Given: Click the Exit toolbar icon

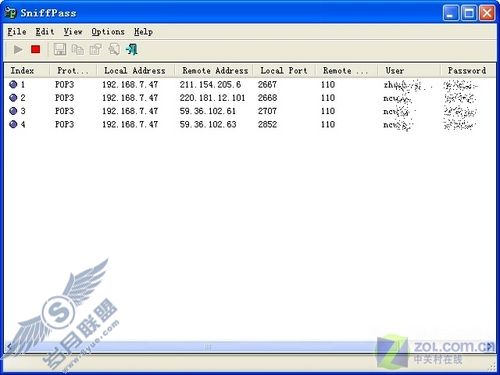Looking at the screenshot, I should [x=132, y=50].
